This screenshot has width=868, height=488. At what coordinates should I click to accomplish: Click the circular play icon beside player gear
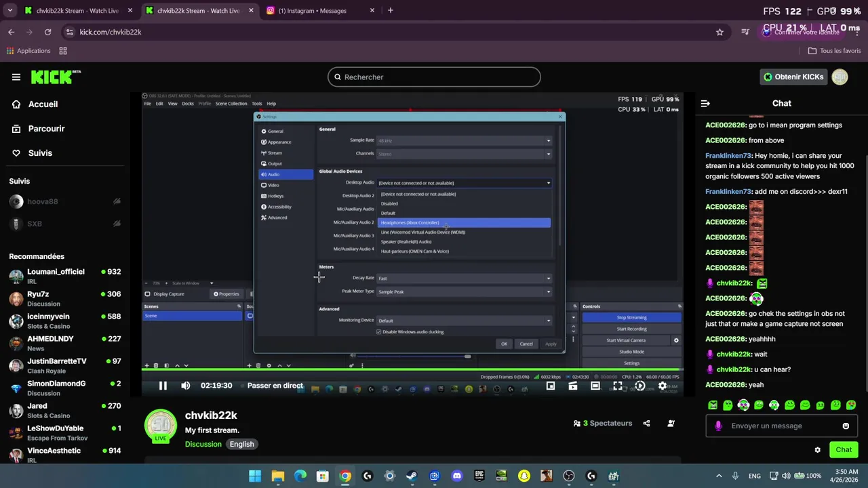[640, 386]
